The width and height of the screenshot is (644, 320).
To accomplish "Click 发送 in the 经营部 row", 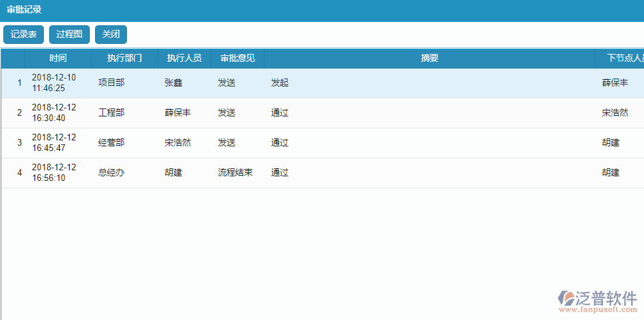I will (x=227, y=143).
